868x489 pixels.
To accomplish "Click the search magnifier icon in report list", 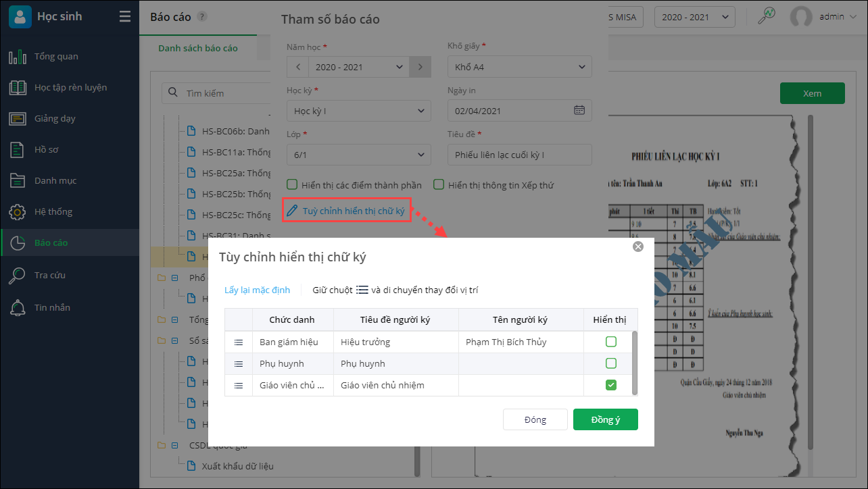I will (x=173, y=93).
